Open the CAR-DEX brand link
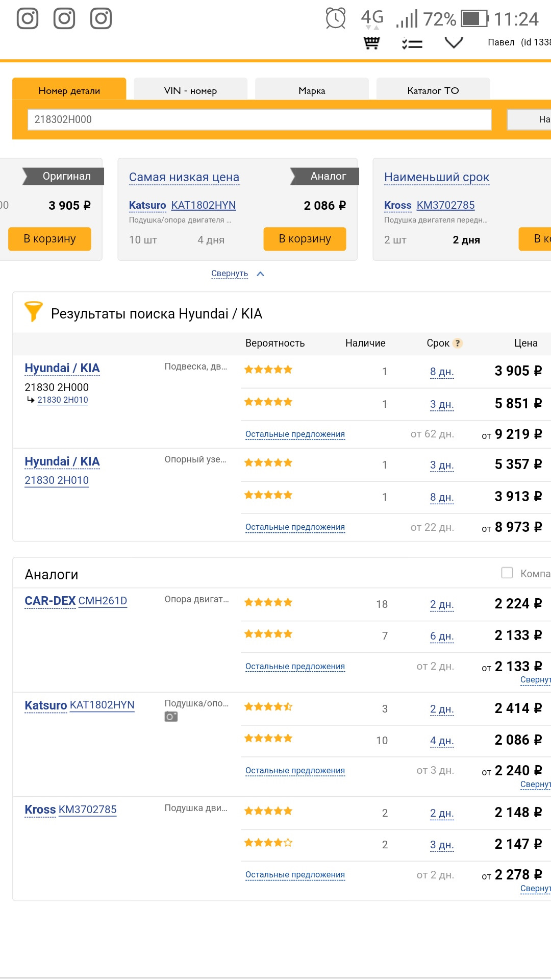This screenshot has width=551, height=980. [50, 601]
